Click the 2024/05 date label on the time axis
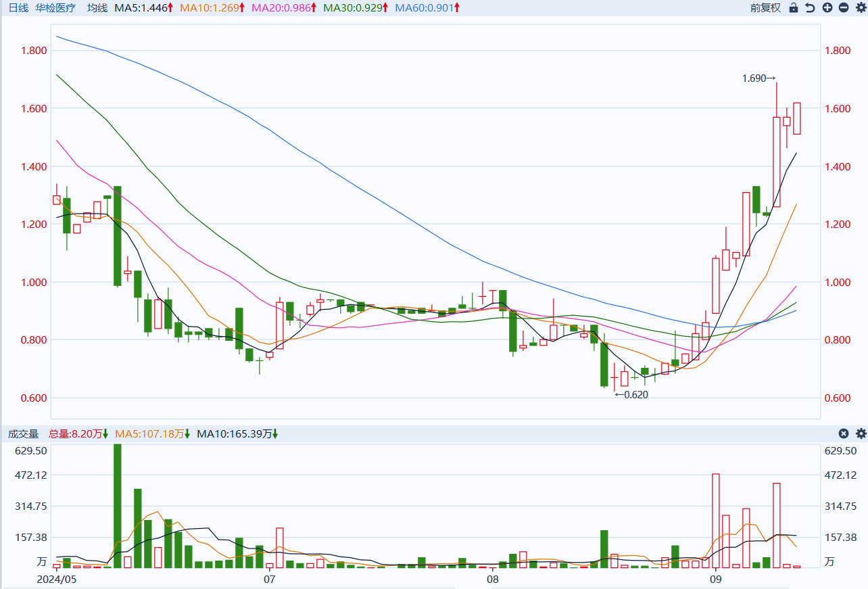Image resolution: width=868 pixels, height=589 pixels. tap(57, 580)
